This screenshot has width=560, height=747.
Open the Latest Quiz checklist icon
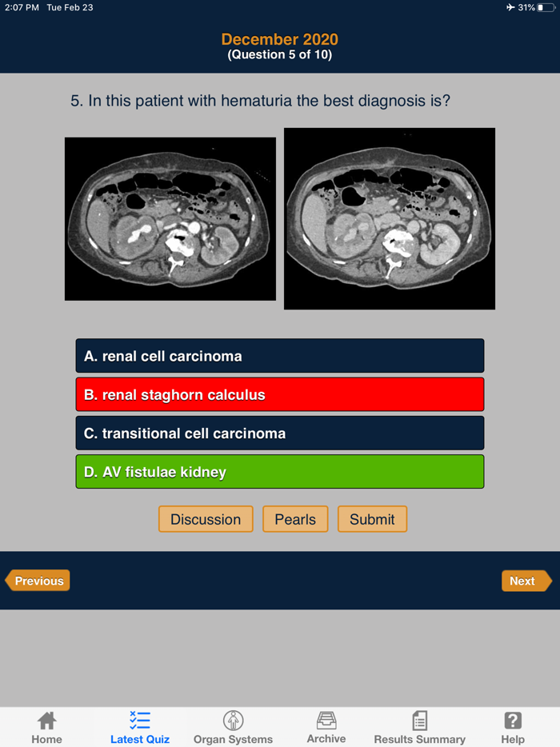click(140, 721)
